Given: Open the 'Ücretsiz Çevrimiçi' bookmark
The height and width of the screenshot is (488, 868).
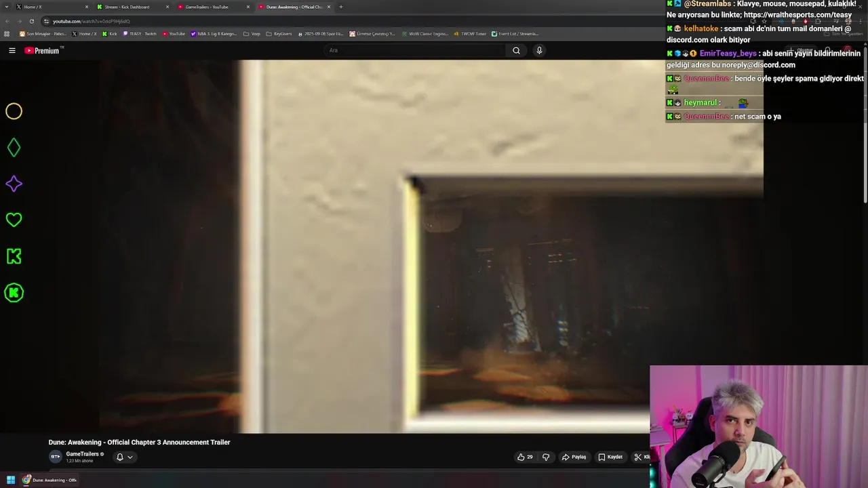Looking at the screenshot, I should click(372, 33).
